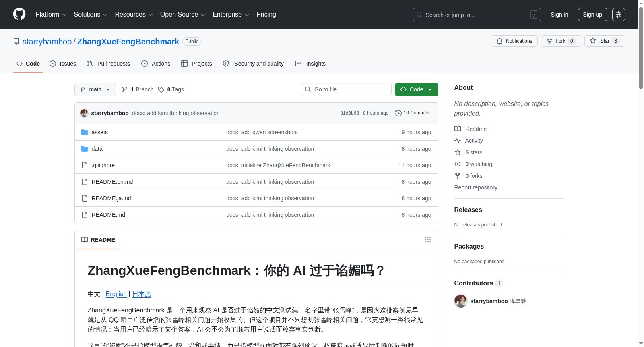This screenshot has width=644, height=347.
Task: Switch README to English version
Action: pos(116,294)
